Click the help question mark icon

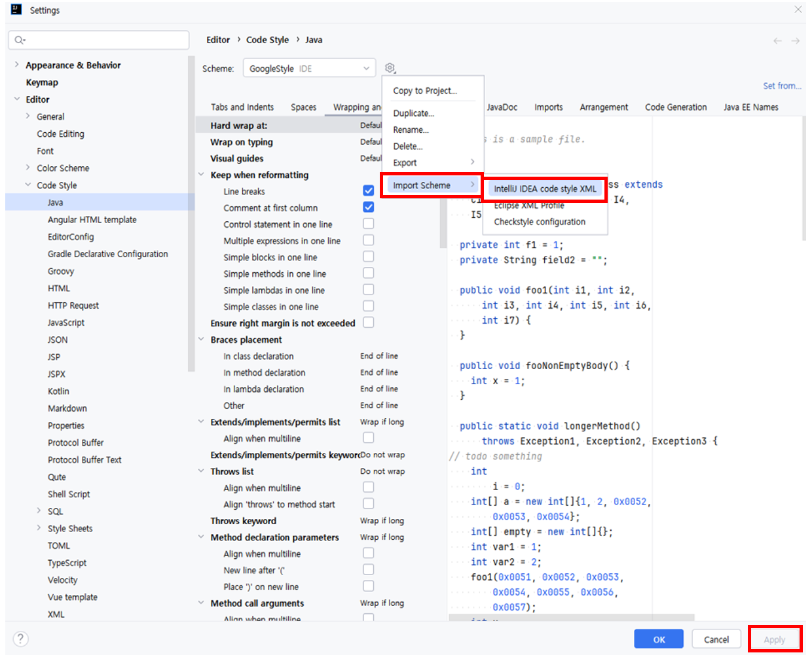point(21,639)
